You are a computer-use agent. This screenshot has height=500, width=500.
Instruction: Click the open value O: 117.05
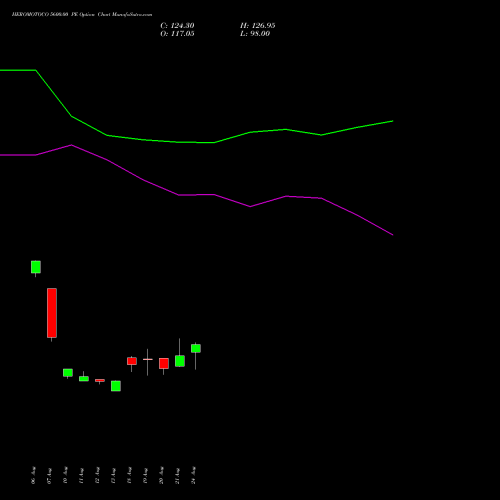tap(177, 34)
